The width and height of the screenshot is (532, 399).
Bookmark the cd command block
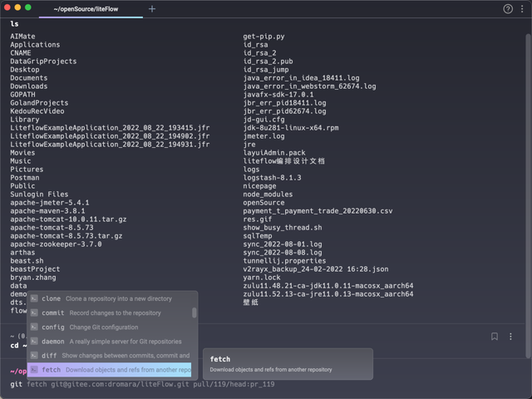495,337
